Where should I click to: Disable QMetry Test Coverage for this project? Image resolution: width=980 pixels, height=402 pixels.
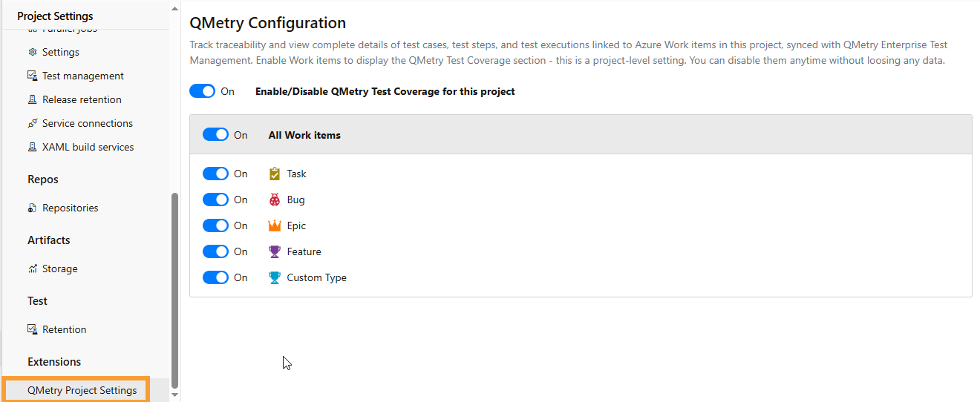coord(202,91)
